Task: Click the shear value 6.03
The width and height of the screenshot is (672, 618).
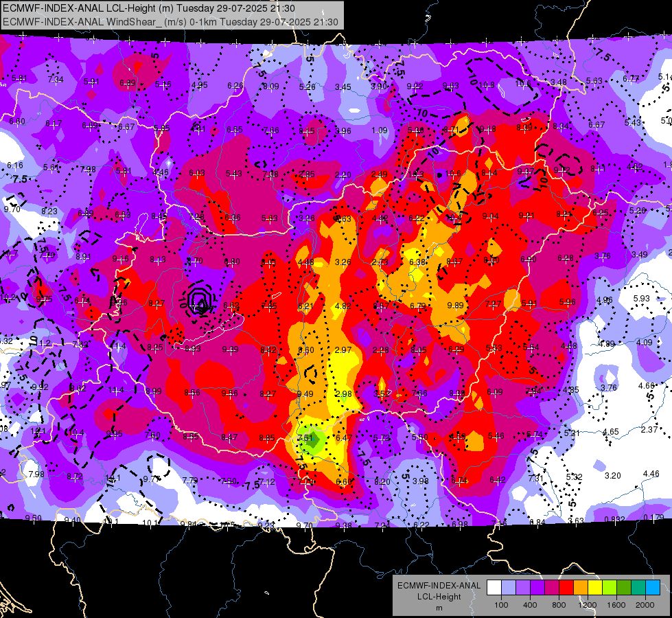Action: (x=197, y=173)
